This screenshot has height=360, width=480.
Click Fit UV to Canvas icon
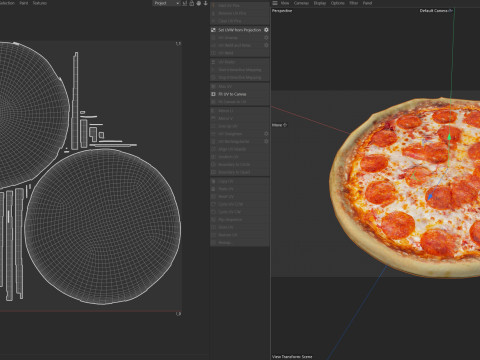pos(213,94)
